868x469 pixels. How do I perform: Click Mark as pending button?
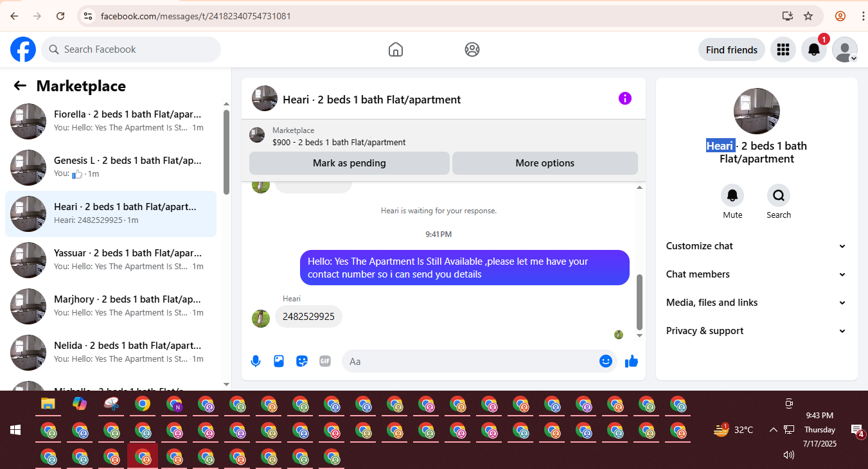click(350, 163)
